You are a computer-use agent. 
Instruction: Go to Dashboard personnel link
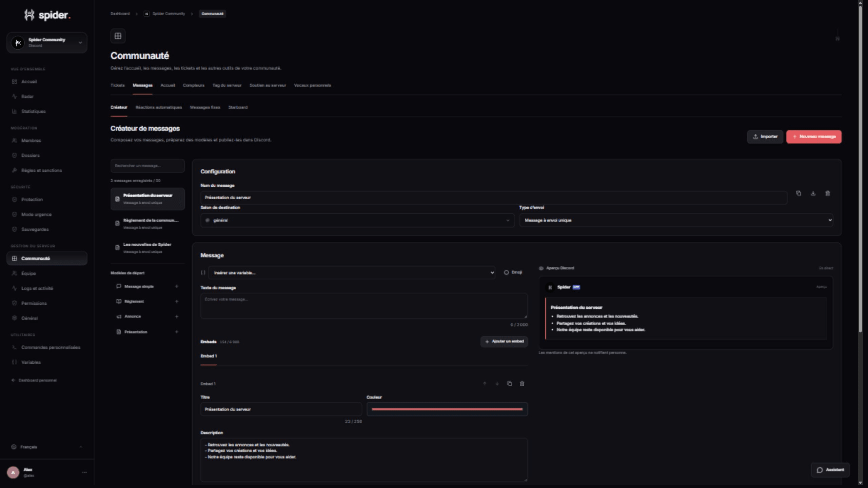[34, 380]
